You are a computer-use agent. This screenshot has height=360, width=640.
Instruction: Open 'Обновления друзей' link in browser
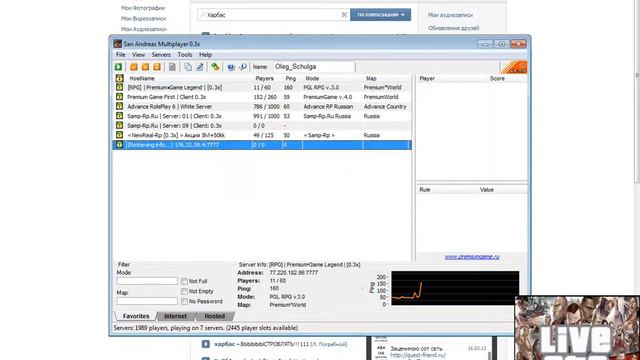[x=453, y=28]
